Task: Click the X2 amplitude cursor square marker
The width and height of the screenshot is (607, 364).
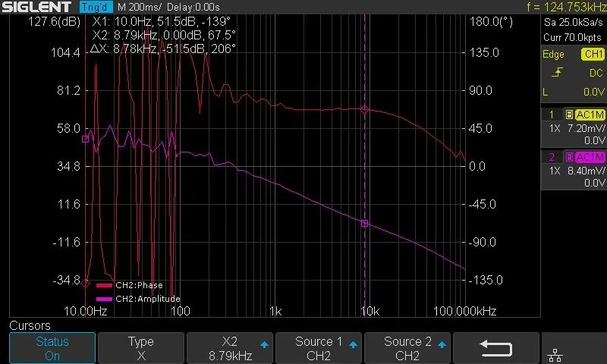Action: point(364,224)
